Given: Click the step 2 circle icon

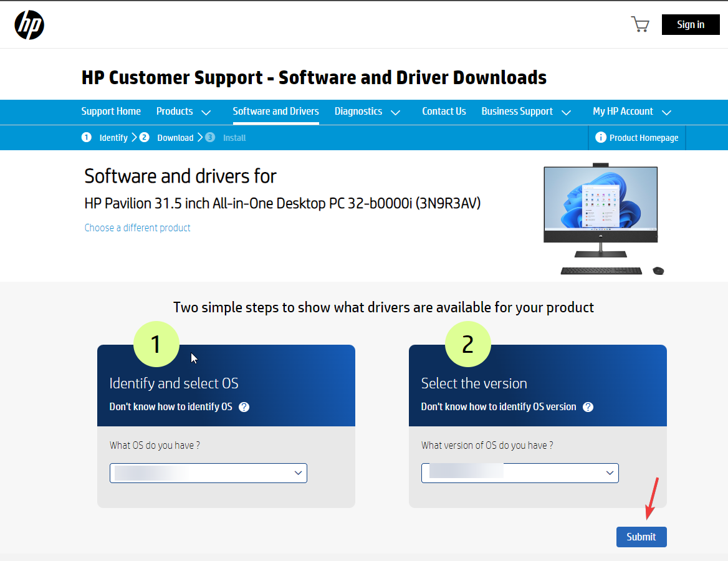Looking at the screenshot, I should [145, 138].
